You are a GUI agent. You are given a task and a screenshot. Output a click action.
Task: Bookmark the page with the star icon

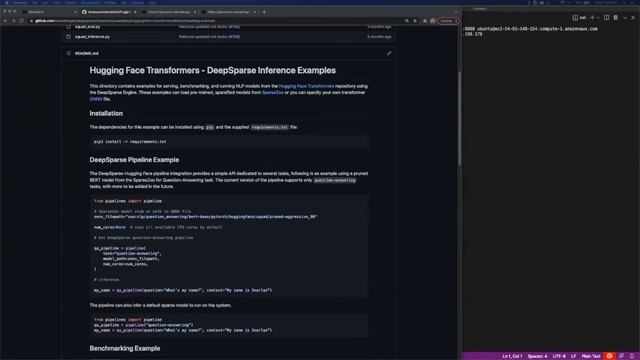(x=415, y=21)
